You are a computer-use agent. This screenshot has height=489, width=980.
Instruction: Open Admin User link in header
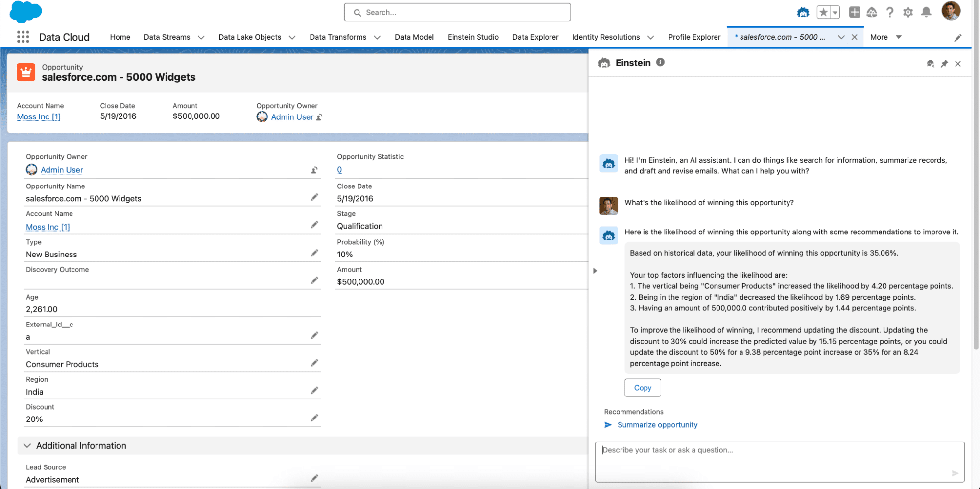(292, 117)
